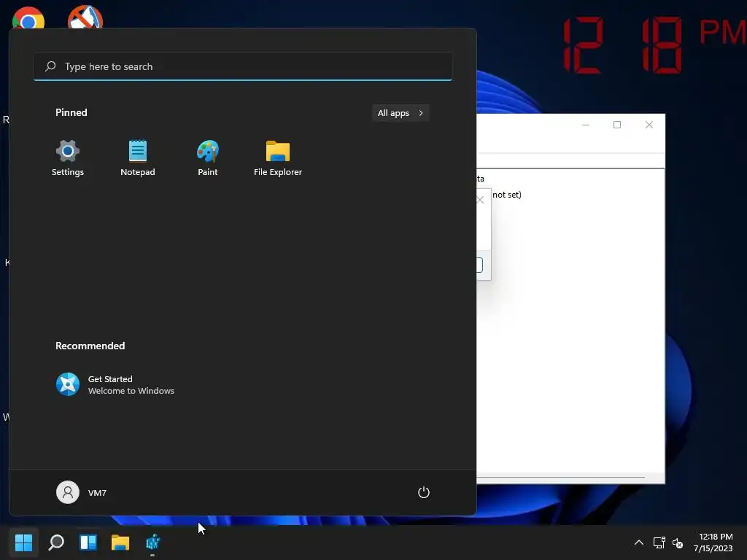The image size is (747, 560).
Task: Show hidden system tray icons
Action: [639, 542]
